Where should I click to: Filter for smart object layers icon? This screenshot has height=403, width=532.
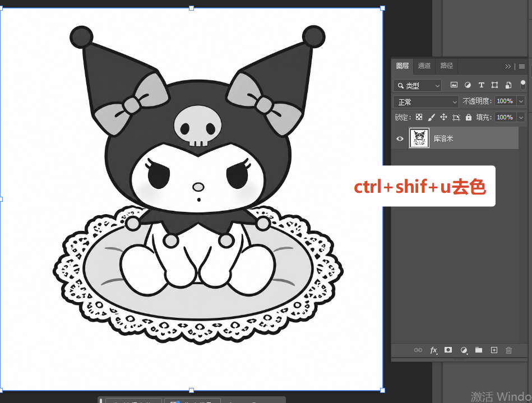[508, 85]
